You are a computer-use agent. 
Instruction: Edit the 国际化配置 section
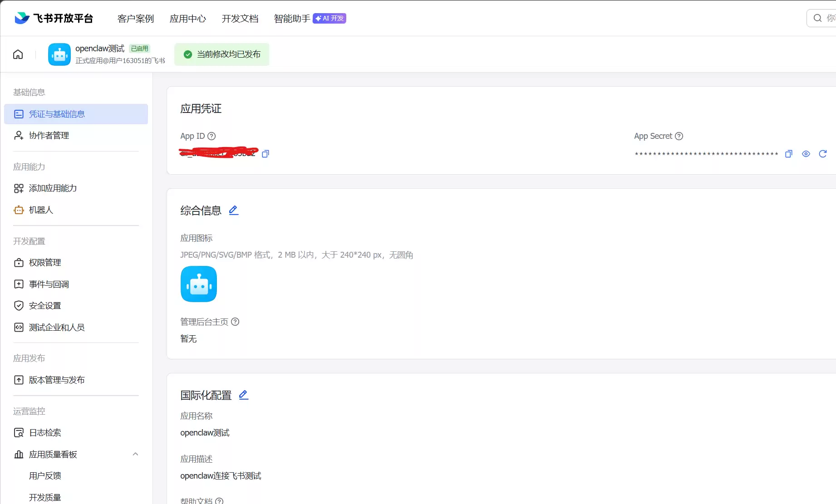(244, 395)
